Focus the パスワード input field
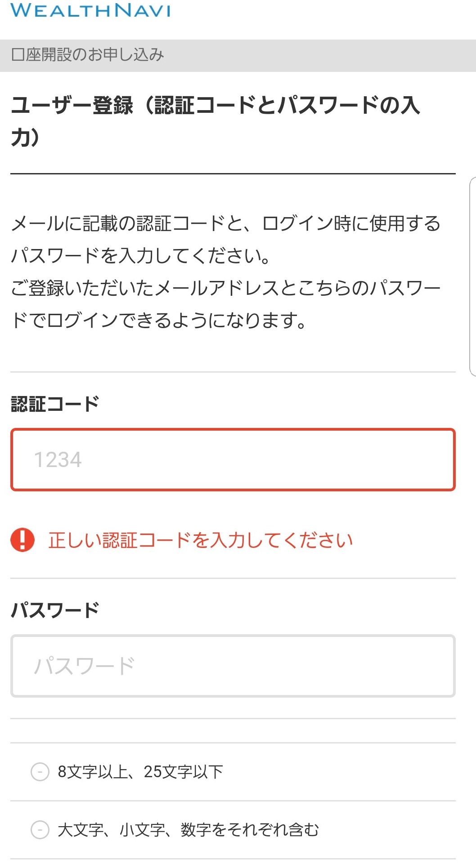Image resolution: width=476 pixels, height=868 pixels. [x=233, y=666]
